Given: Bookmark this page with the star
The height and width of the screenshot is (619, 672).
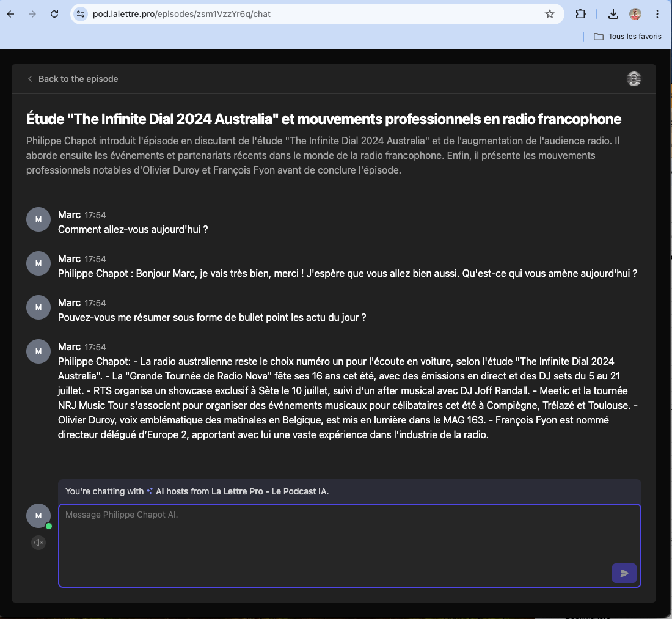Looking at the screenshot, I should tap(550, 14).
